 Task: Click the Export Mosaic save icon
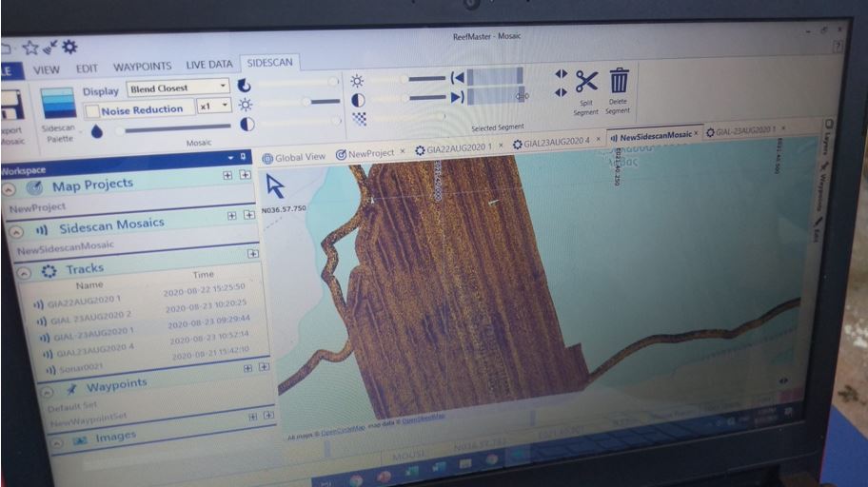[10, 105]
